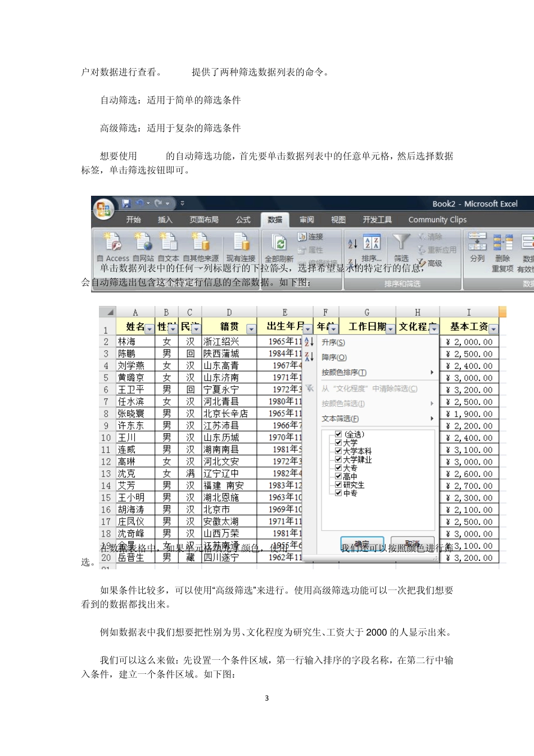The width and height of the screenshot is (534, 756).
Task: Click the 连接 connections button
Action: 311,237
